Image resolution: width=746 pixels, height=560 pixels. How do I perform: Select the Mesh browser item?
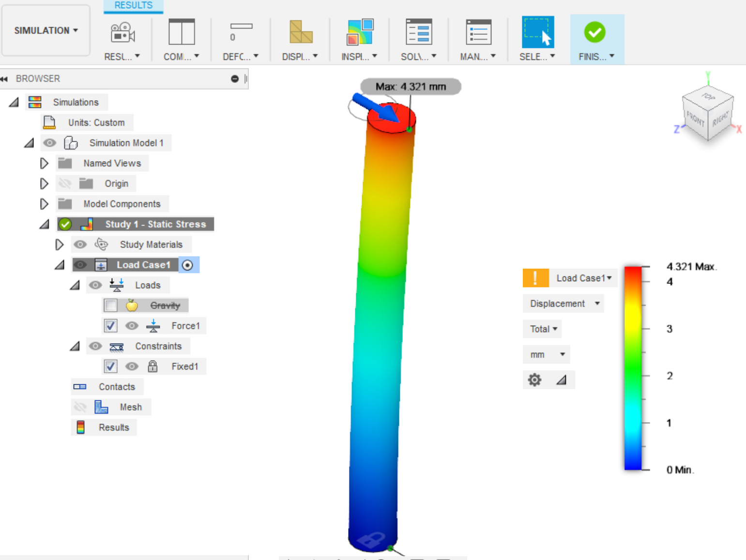pyautogui.click(x=131, y=407)
